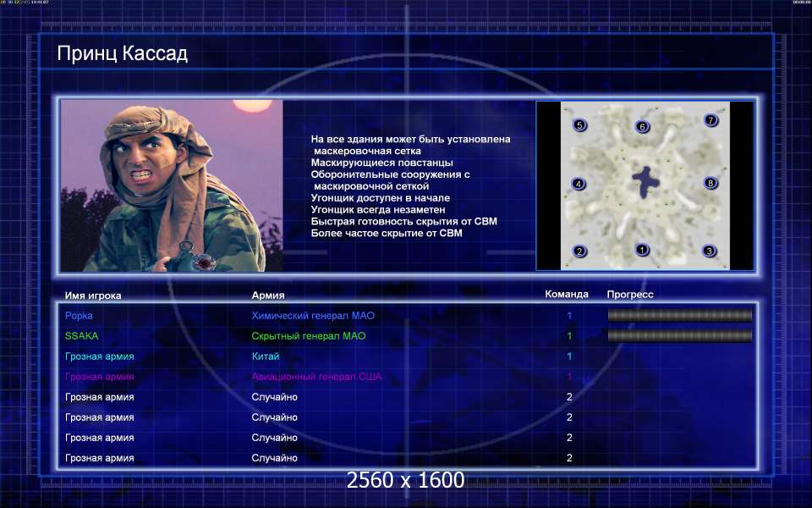
Task: Select start position 8 on the minimap
Action: (x=710, y=183)
